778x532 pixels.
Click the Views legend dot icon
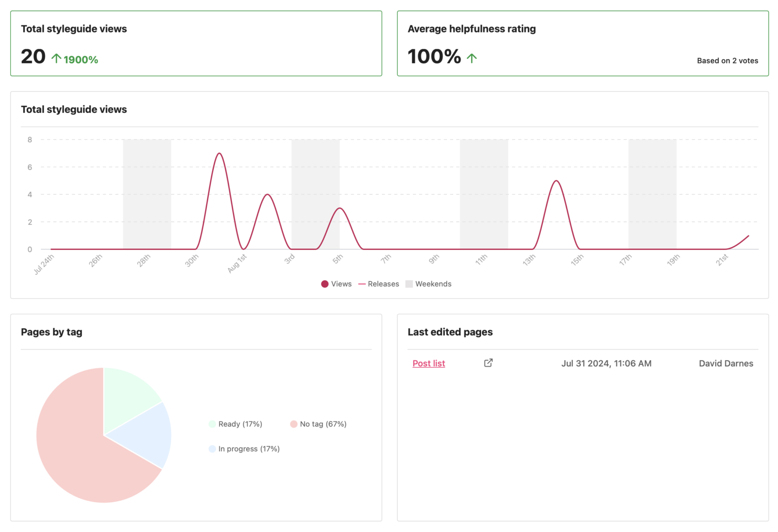click(x=325, y=284)
